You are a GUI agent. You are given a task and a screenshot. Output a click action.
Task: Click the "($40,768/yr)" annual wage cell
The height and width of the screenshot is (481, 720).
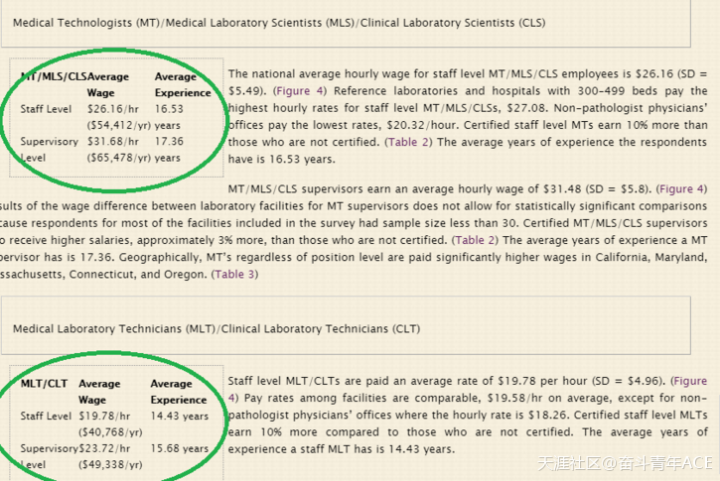pyautogui.click(x=110, y=432)
